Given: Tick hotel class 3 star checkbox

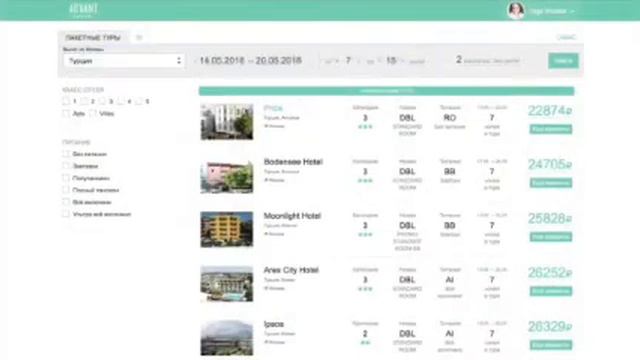Looking at the screenshot, I should pos(102,101).
